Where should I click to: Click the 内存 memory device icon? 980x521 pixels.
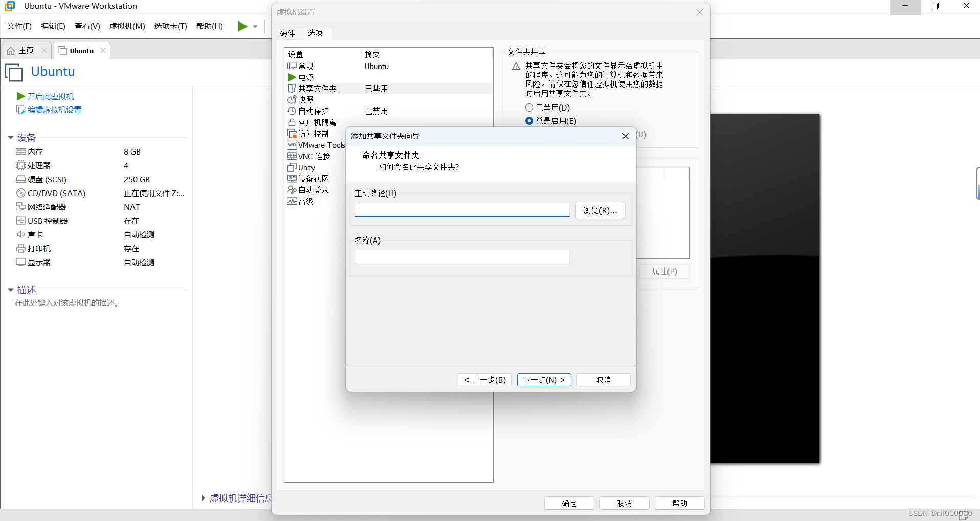tap(21, 151)
